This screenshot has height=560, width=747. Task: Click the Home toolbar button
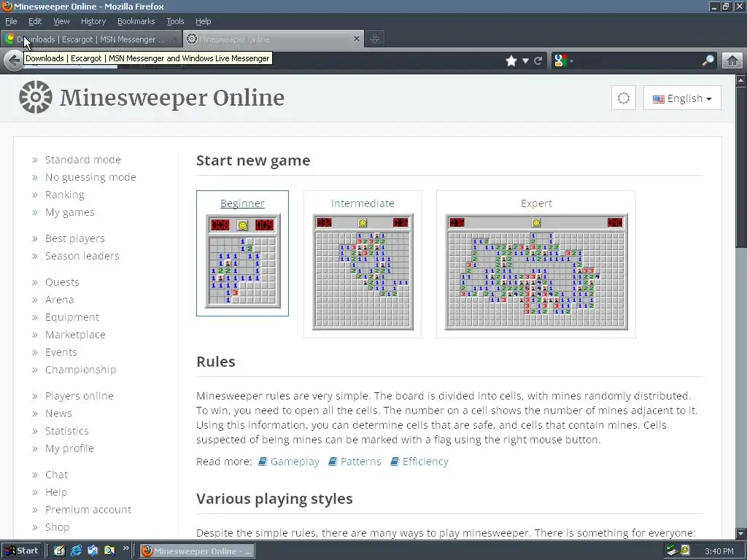pyautogui.click(x=732, y=61)
